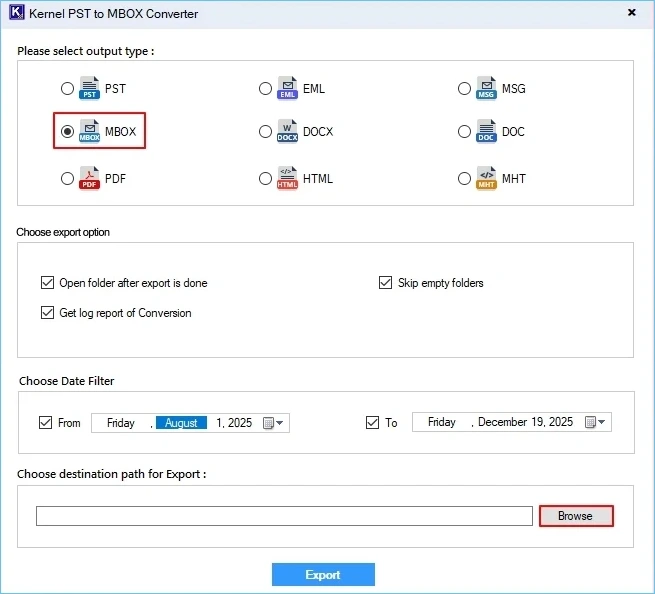Click the HTML label text
This screenshot has width=655, height=594.
click(318, 179)
